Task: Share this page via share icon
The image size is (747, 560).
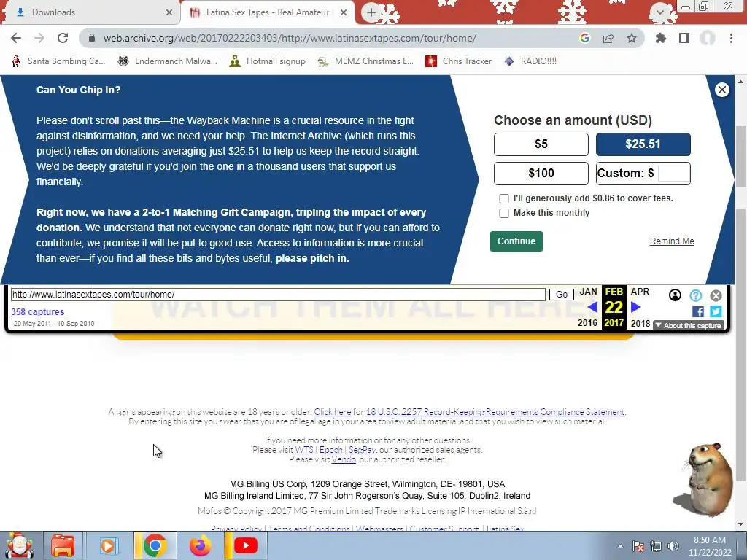Action: [608, 38]
